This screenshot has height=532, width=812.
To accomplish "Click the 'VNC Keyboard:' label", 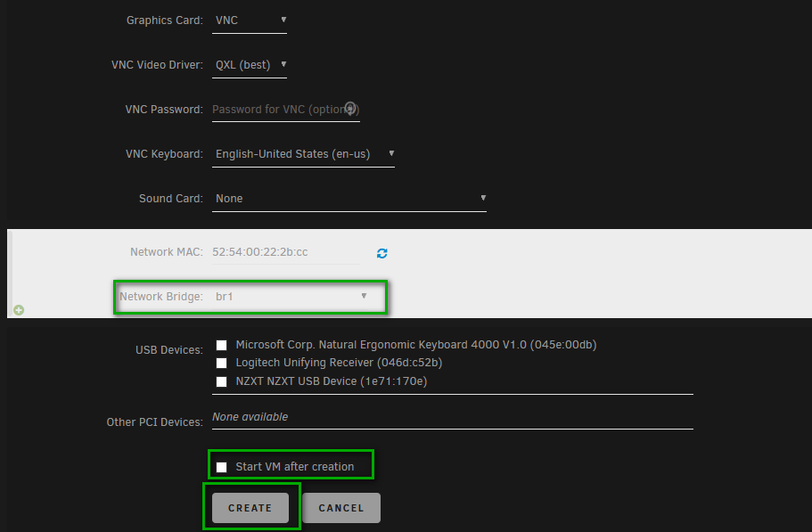I will 164,154.
